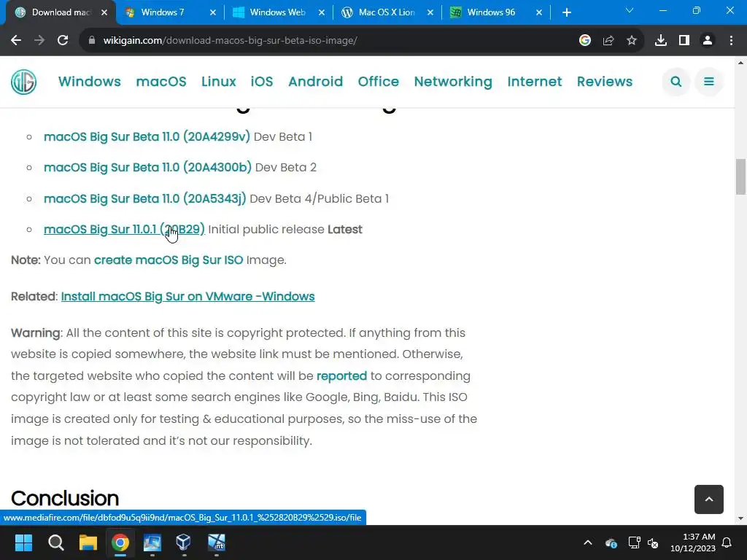
Task: Switch to the Windows 7 tab
Action: coord(169,12)
